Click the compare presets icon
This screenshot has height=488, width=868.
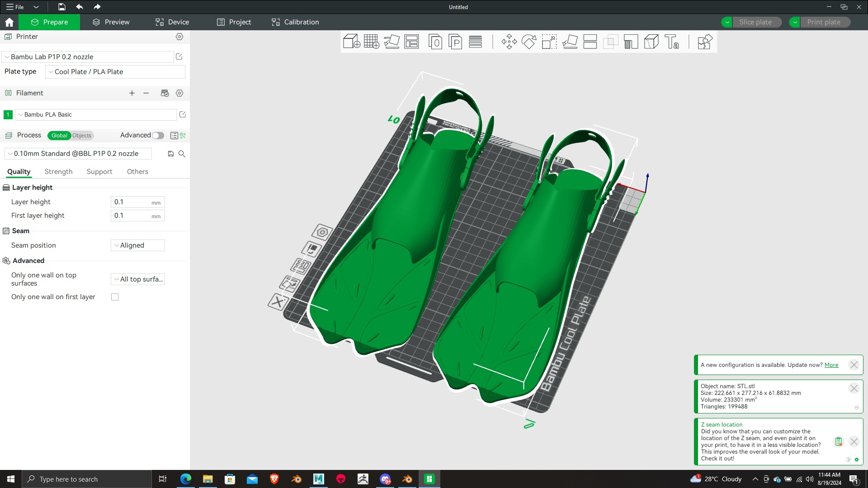click(183, 135)
